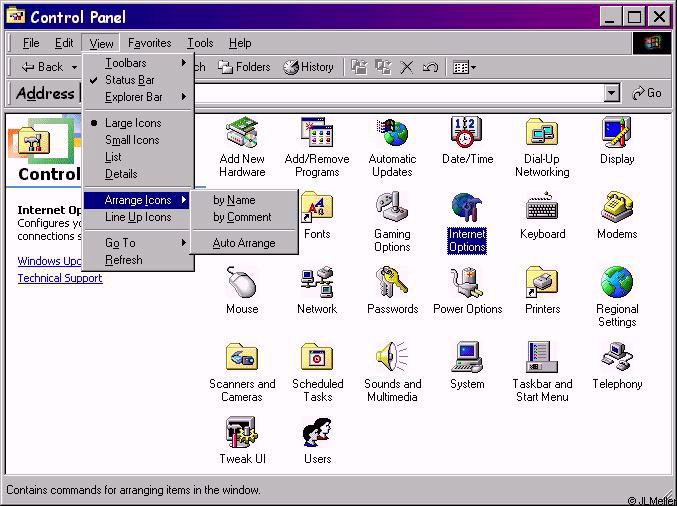Choose Line Up Icons
This screenshot has height=506, width=677.
(x=138, y=217)
